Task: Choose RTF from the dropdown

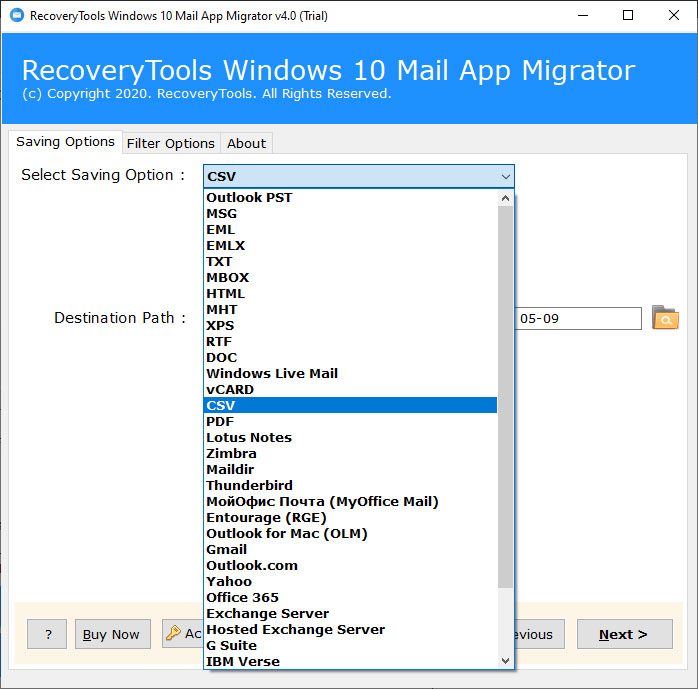Action: 350,341
